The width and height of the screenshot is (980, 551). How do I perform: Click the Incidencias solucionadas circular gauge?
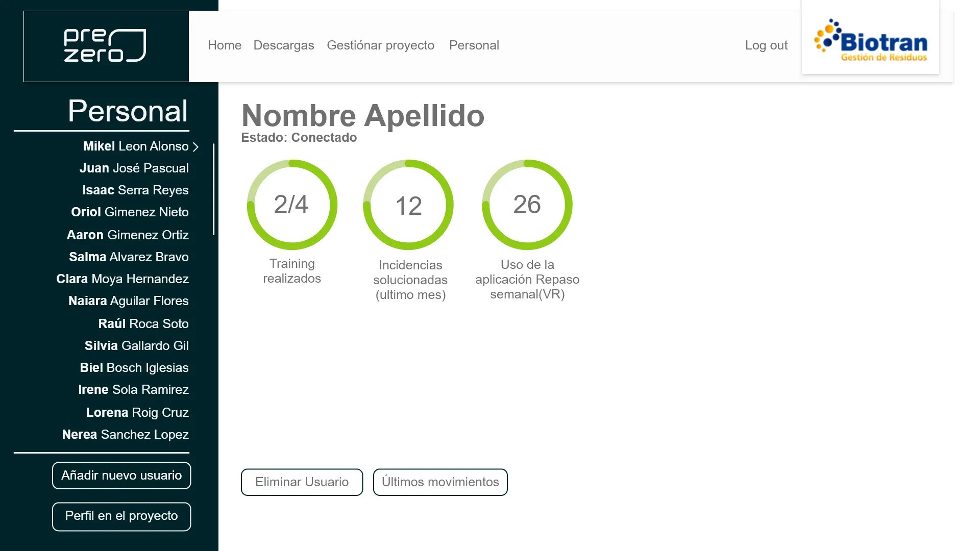408,205
